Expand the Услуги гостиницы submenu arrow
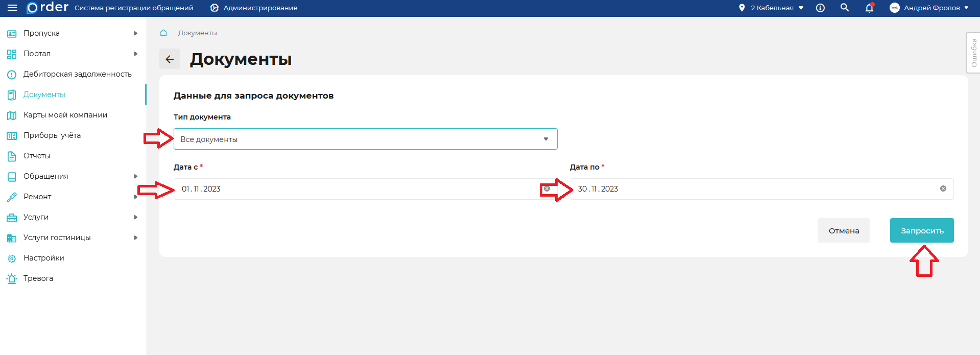Screen dimensions: 980x355 click(135, 238)
